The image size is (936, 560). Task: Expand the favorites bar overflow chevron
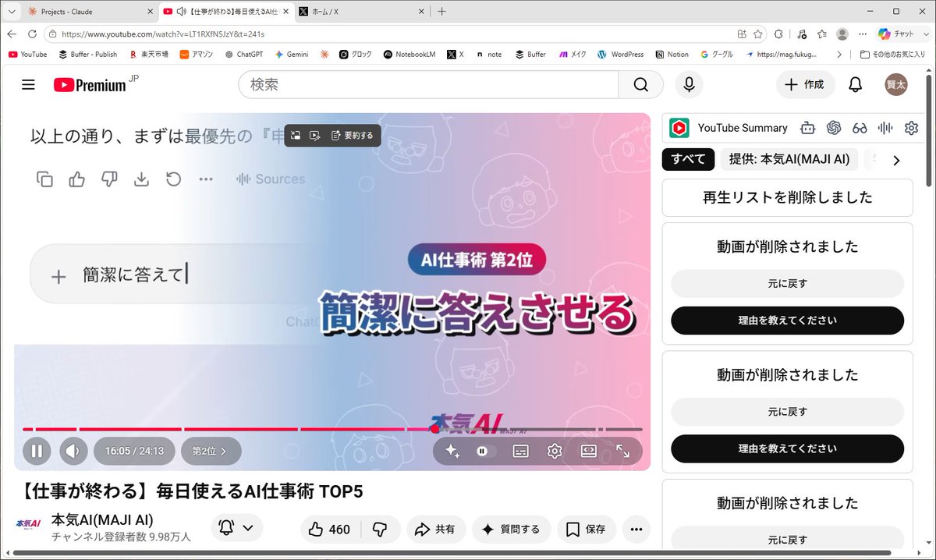838,55
